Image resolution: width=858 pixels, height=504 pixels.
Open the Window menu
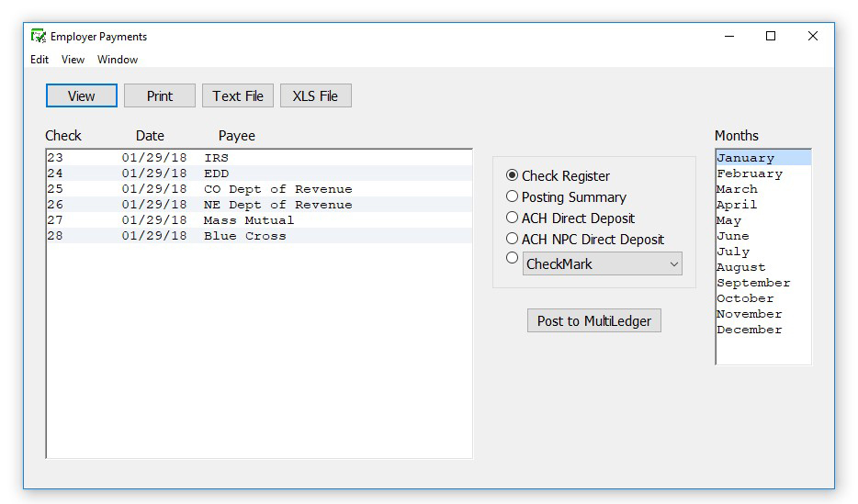tap(118, 60)
